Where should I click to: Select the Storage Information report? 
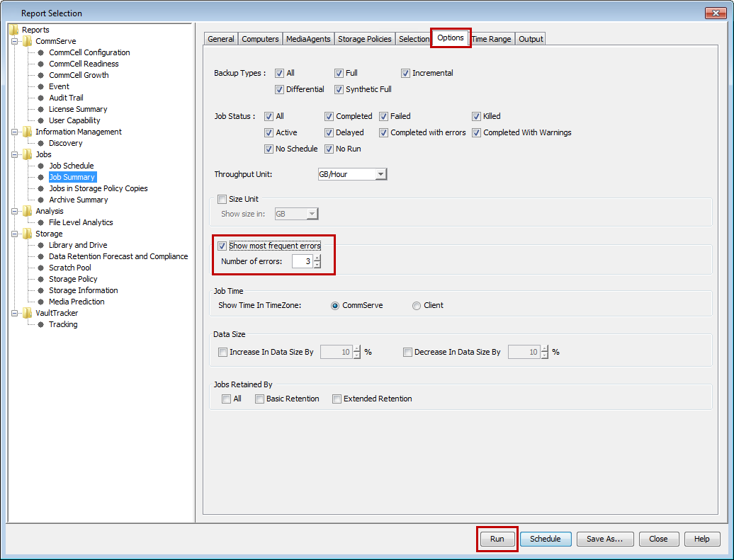tap(84, 290)
